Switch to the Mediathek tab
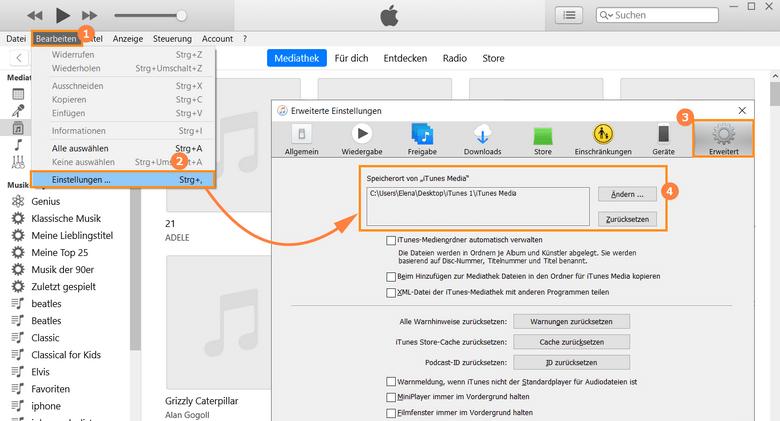780x421 pixels. (x=297, y=58)
